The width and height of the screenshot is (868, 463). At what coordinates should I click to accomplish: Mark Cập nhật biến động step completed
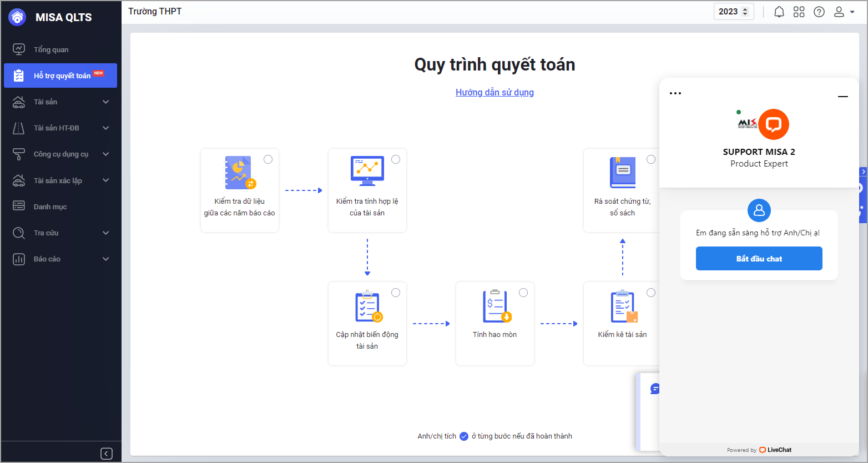396,293
